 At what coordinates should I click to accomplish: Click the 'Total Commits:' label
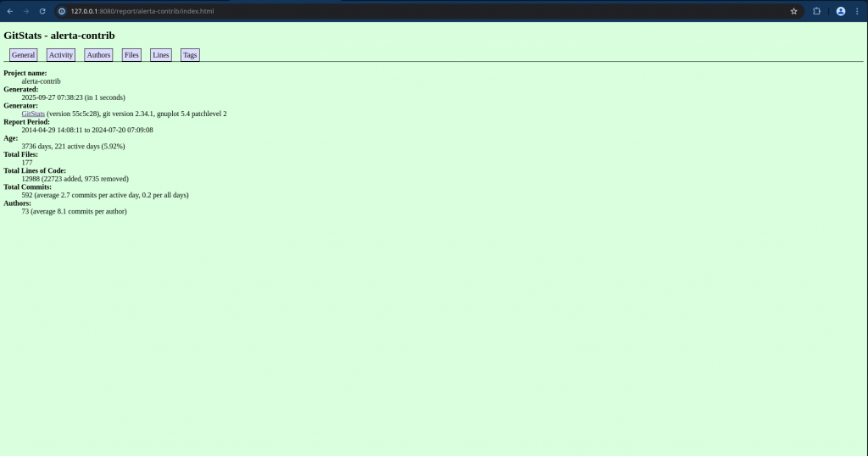pyautogui.click(x=28, y=187)
